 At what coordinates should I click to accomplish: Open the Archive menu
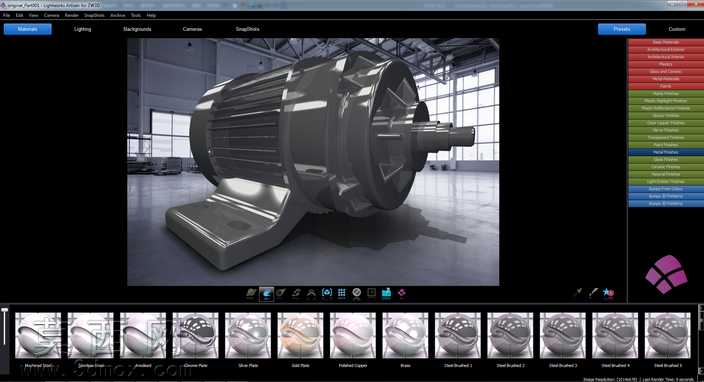click(x=118, y=15)
